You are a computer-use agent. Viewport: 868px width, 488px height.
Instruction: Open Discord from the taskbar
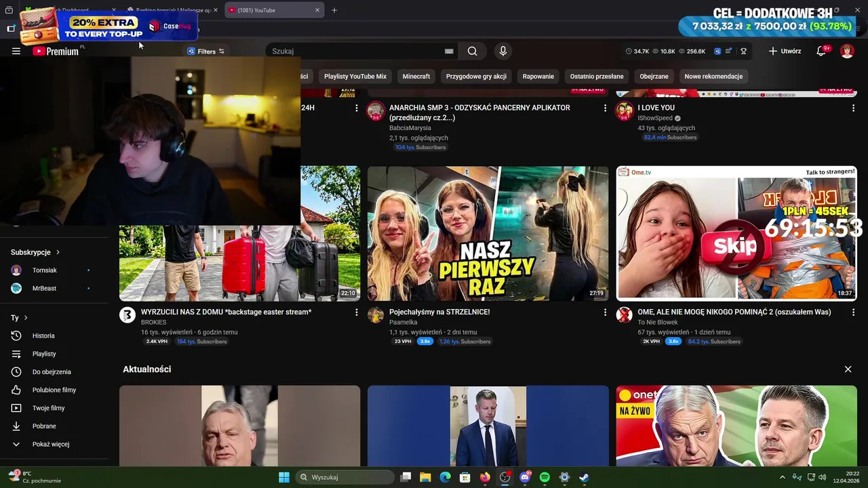(x=525, y=477)
